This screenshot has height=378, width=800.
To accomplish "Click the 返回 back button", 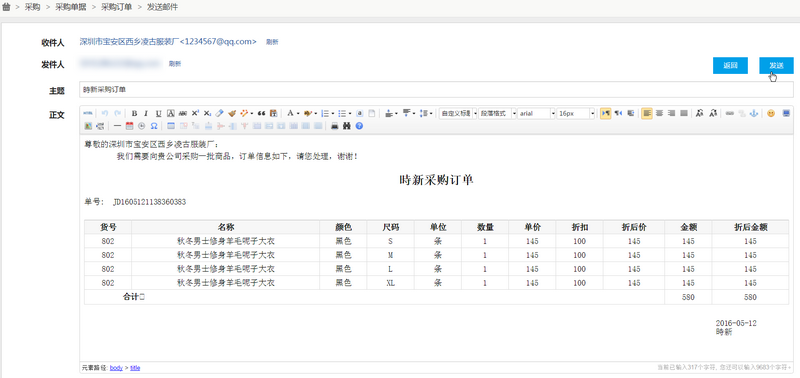I will 730,65.
